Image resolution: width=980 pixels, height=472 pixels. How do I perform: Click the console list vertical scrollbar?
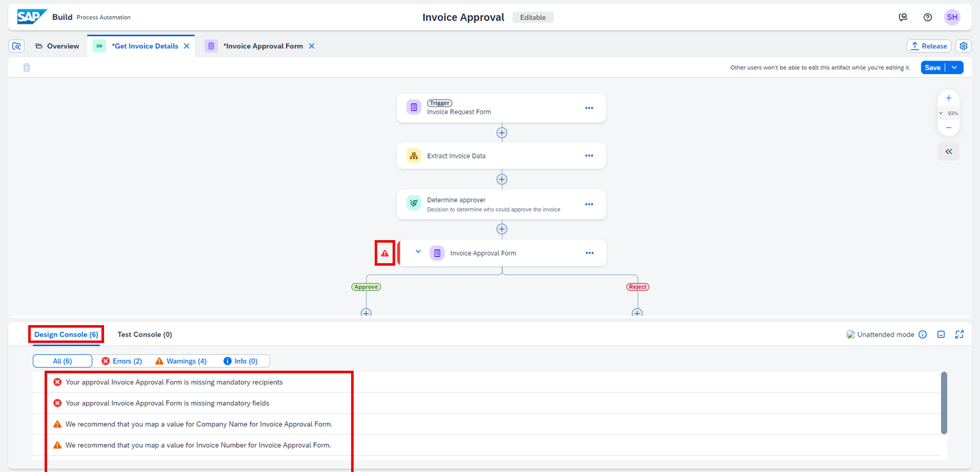pyautogui.click(x=943, y=403)
